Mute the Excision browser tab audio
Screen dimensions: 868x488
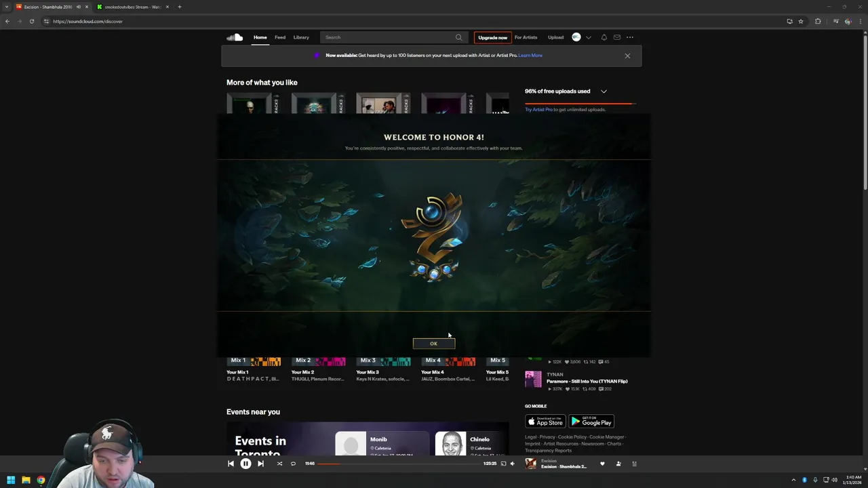(79, 7)
